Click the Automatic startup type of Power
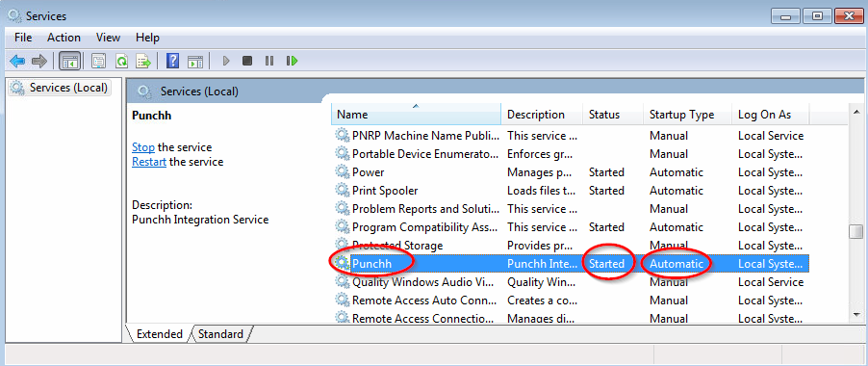The width and height of the screenshot is (868, 366). [x=677, y=172]
